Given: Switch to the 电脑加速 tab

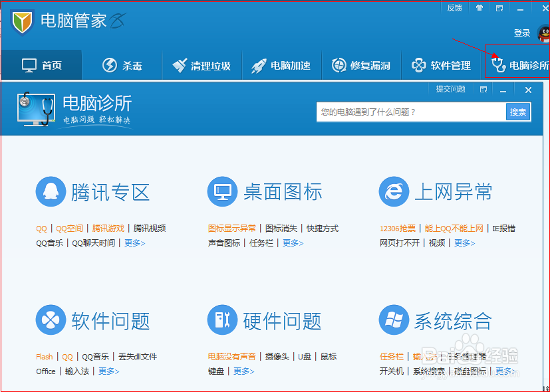Looking at the screenshot, I should (x=281, y=64).
